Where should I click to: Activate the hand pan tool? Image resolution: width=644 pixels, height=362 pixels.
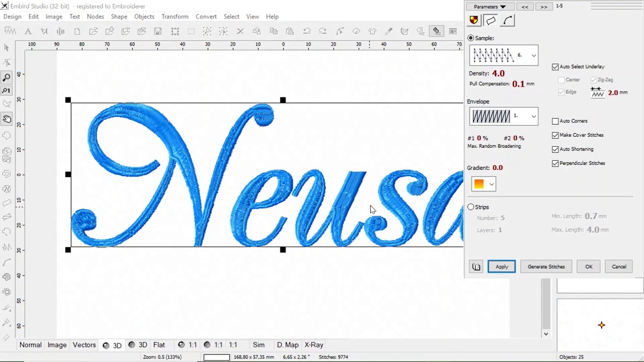(7, 119)
